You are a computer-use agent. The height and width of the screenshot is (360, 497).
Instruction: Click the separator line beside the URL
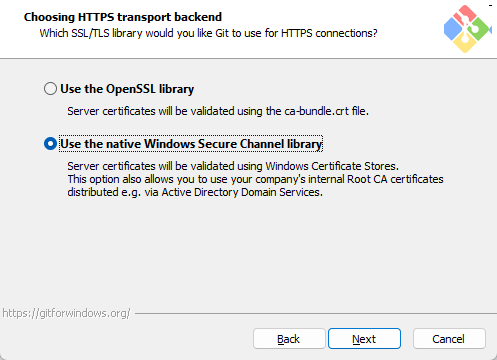click(x=316, y=313)
